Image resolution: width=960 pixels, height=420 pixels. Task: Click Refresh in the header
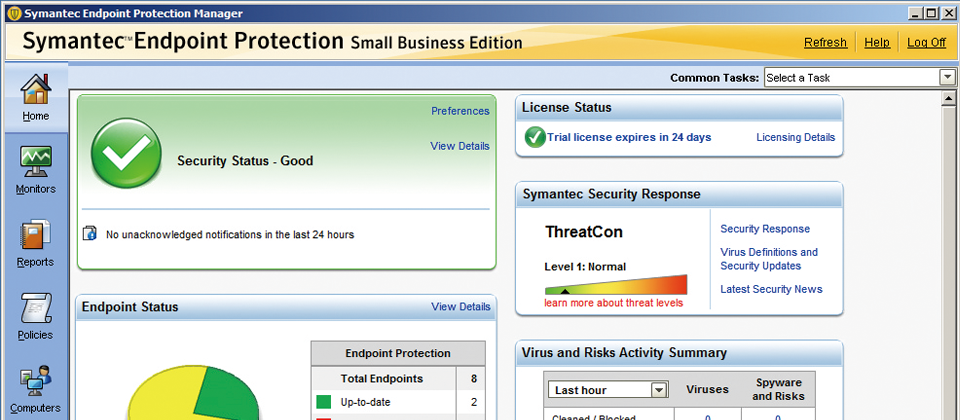[x=825, y=42]
